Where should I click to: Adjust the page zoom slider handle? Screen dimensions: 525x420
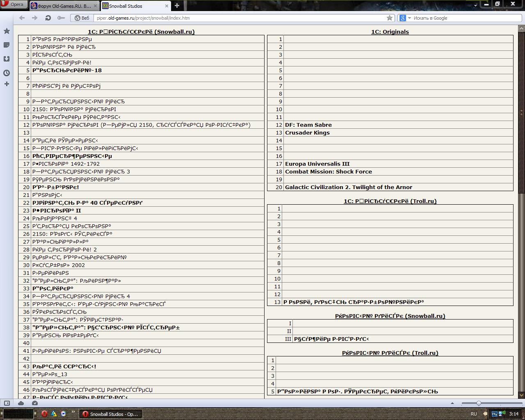click(479, 403)
